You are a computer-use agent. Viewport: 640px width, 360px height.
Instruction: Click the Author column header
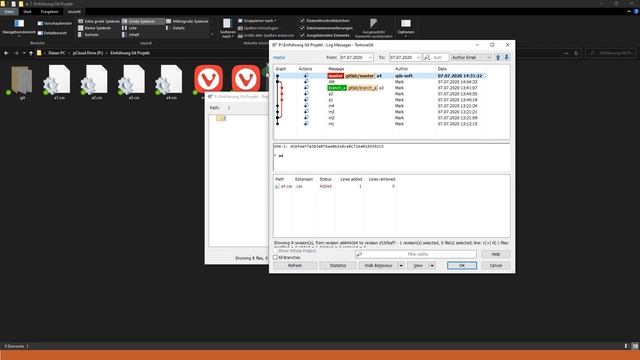[x=402, y=69]
